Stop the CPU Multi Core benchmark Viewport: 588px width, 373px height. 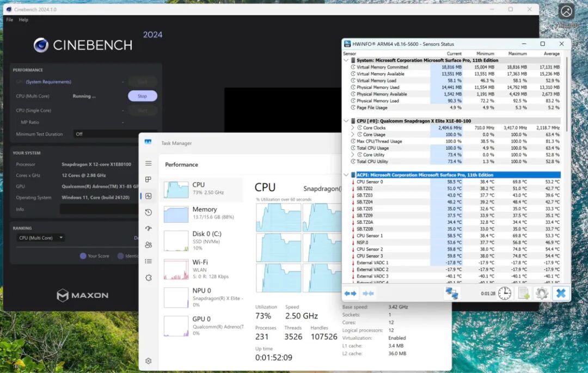143,96
